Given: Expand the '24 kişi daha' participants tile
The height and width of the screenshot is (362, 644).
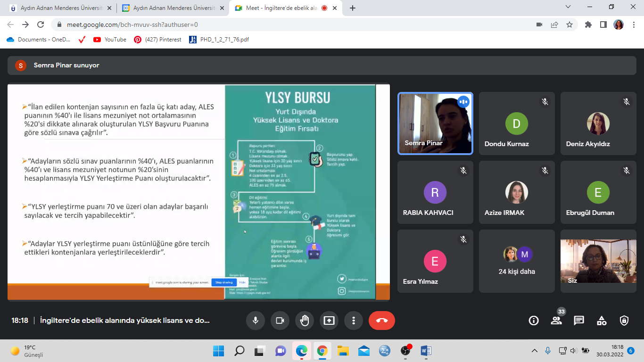Looking at the screenshot, I should pyautogui.click(x=517, y=261).
